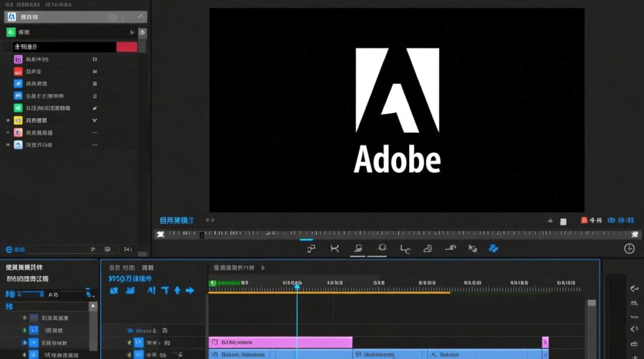Click the blue round icon at the left panel's bottom-left
The height and width of the screenshot is (359, 644).
tap(9, 249)
